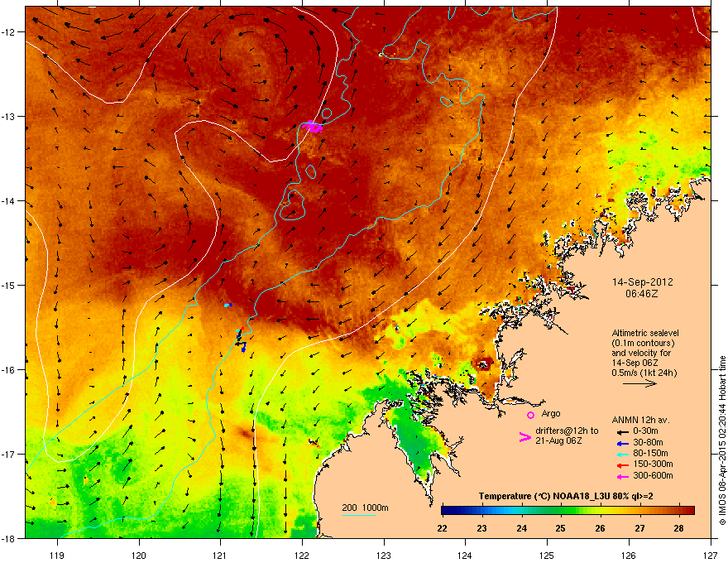Viewport: 728px width, 563px height.
Task: Click the 'Altimetric sealevel' legend text
Action: (645, 333)
